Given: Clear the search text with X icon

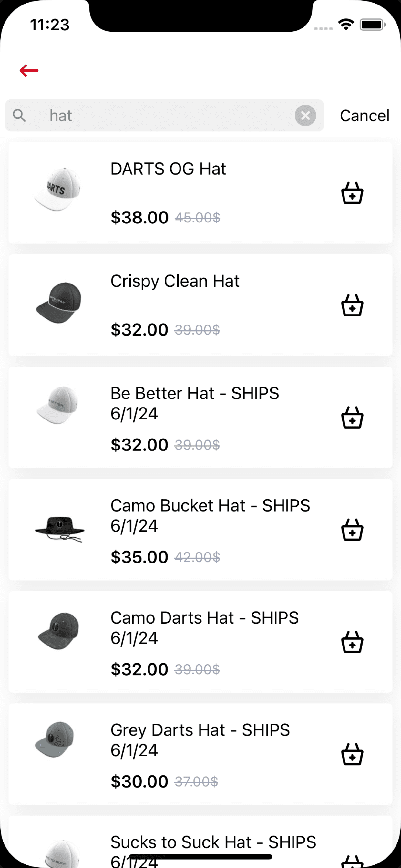Looking at the screenshot, I should [305, 116].
